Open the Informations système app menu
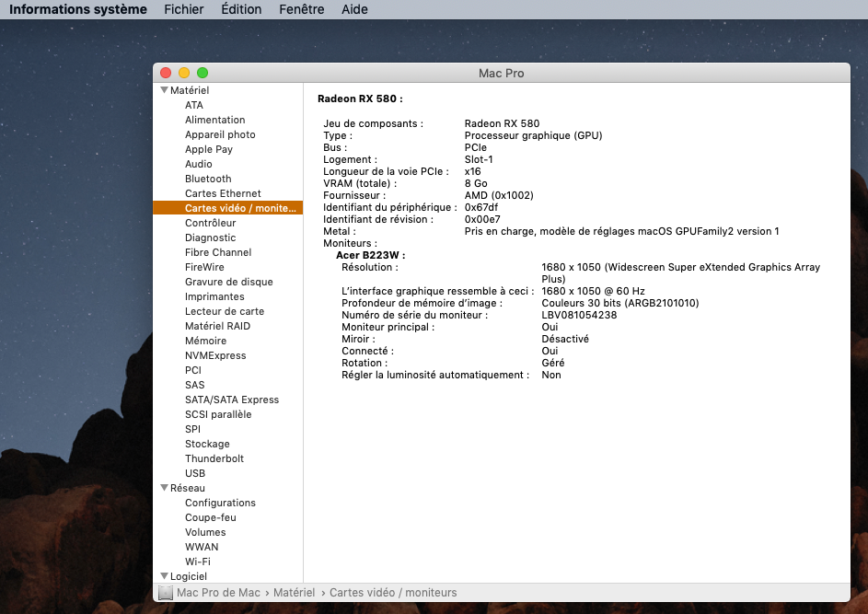 78,9
